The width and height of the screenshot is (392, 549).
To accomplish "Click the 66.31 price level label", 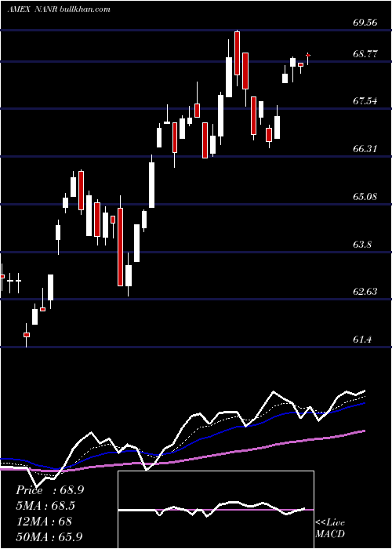I will 365,149.
